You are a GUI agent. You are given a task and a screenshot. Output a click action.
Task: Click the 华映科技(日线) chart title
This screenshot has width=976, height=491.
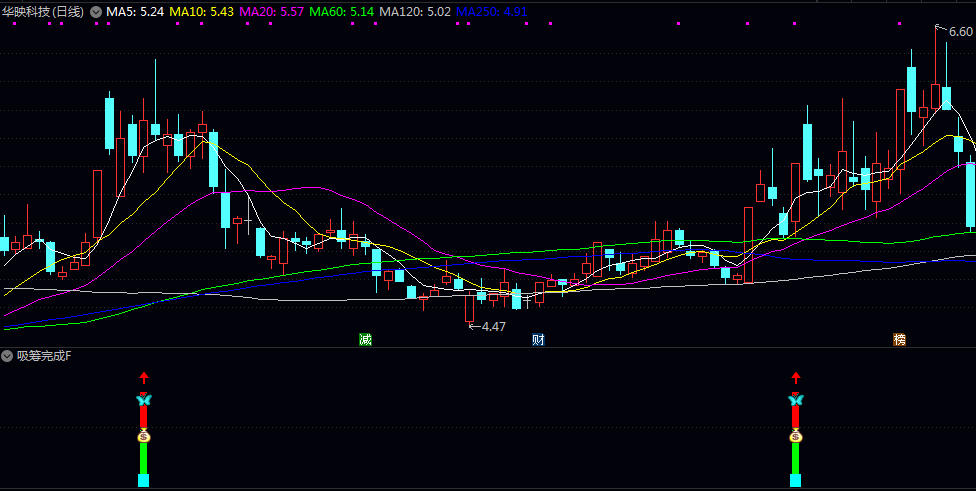(43, 11)
